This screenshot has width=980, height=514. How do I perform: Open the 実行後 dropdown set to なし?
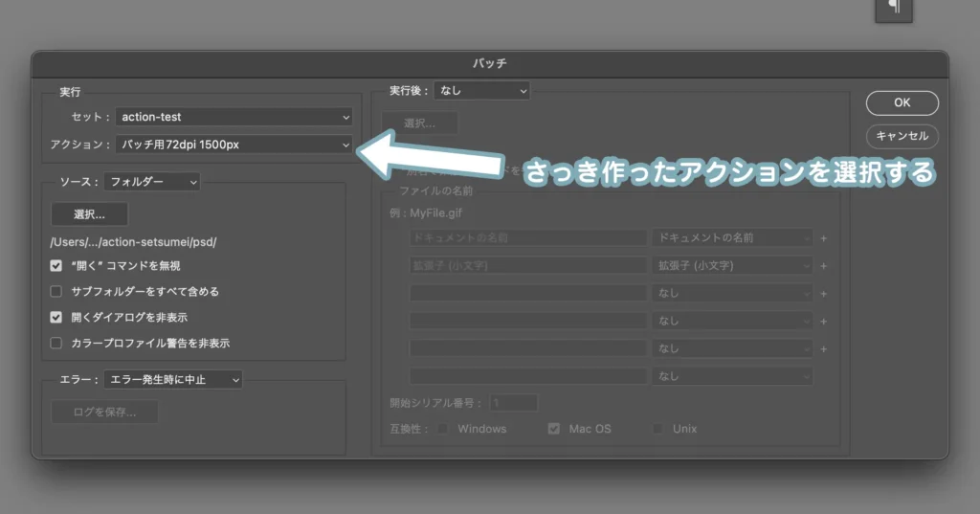click(x=482, y=91)
